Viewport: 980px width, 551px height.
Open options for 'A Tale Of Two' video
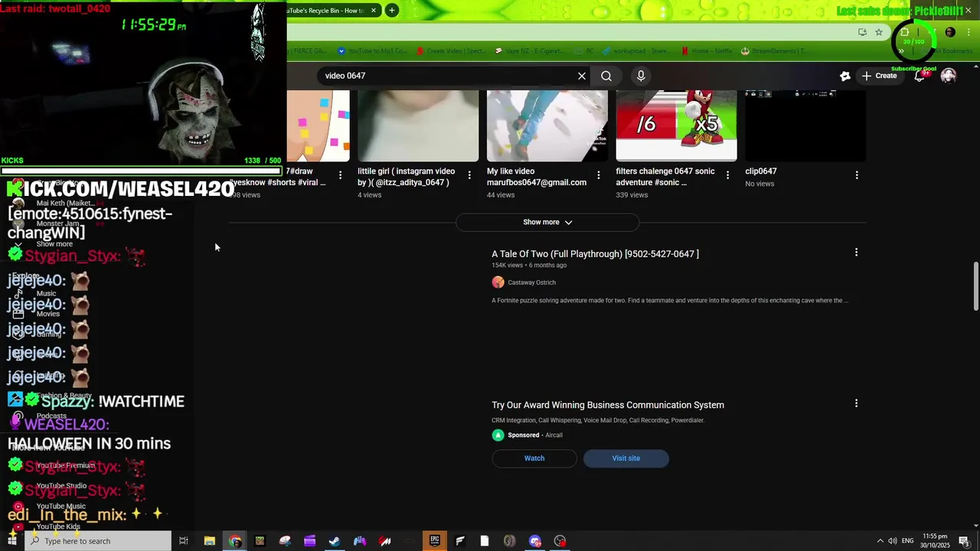(x=856, y=252)
